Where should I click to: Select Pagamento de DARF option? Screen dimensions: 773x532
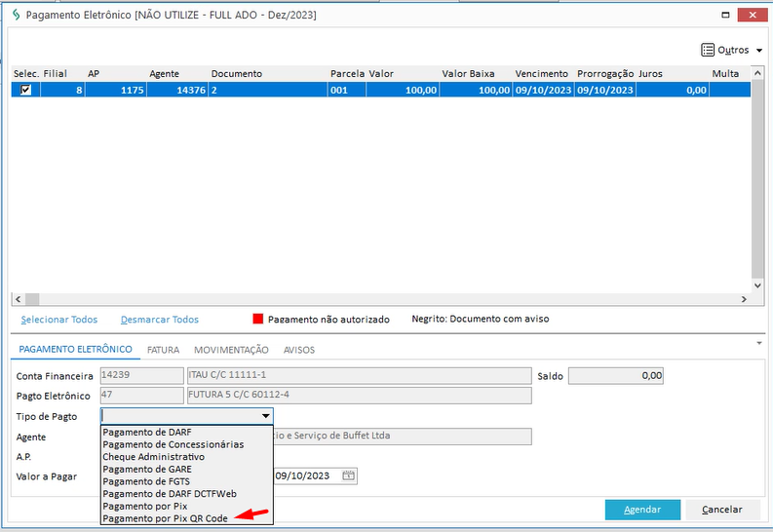pyautogui.click(x=148, y=431)
